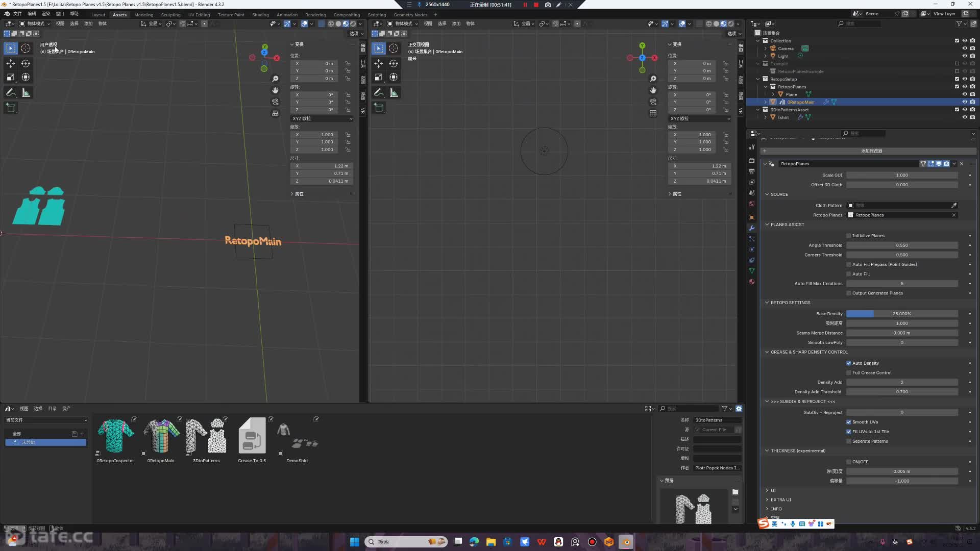
Task: Expand the EXTRA UI section
Action: 767,500
